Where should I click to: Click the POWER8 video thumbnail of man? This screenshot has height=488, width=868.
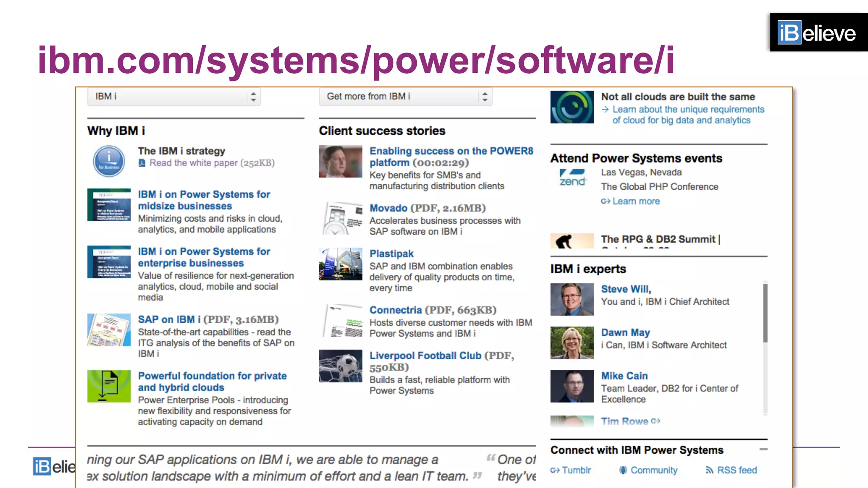341,161
